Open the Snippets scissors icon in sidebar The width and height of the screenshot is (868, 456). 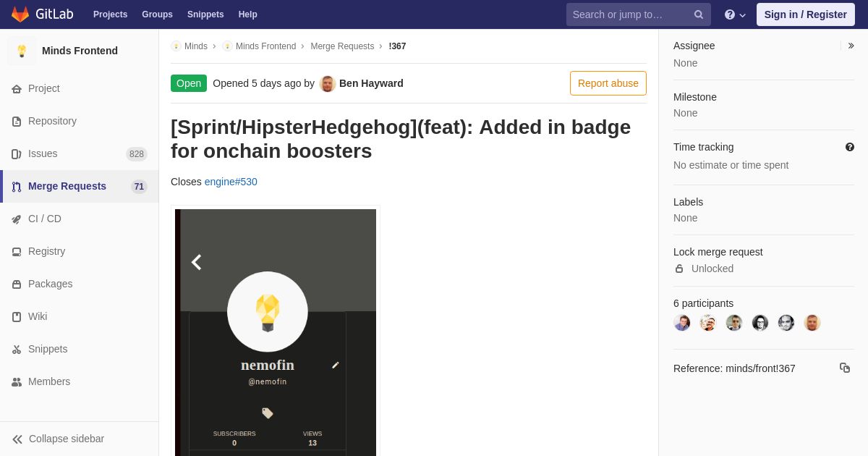click(x=17, y=349)
